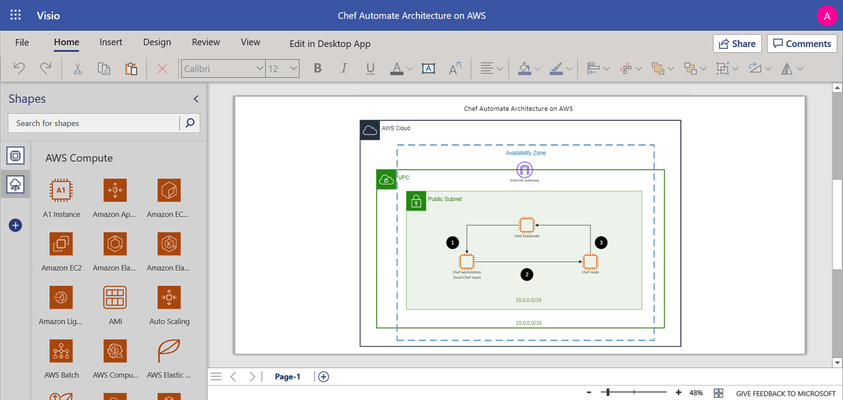Image resolution: width=843 pixels, height=400 pixels.
Task: Select the AMI shape
Action: pos(115,305)
